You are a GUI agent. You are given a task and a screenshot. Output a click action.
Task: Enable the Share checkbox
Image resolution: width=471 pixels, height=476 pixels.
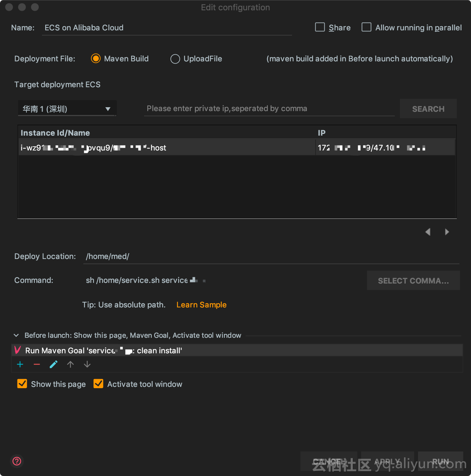(319, 27)
